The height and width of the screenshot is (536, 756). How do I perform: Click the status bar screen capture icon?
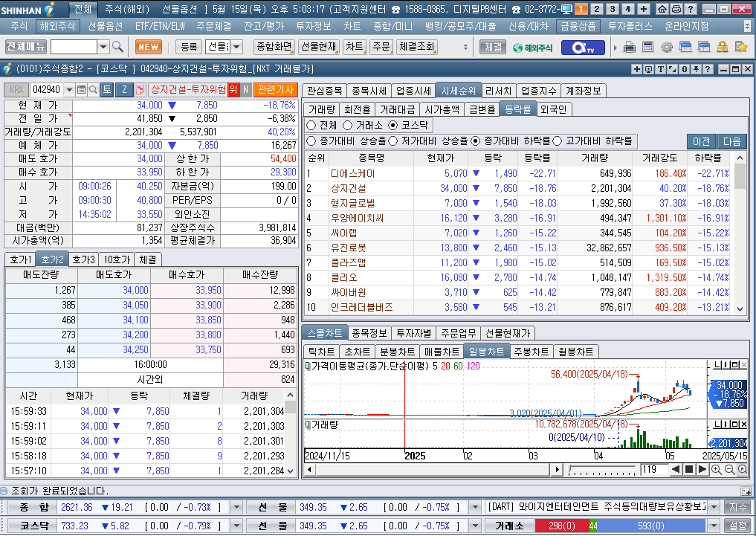point(746,491)
